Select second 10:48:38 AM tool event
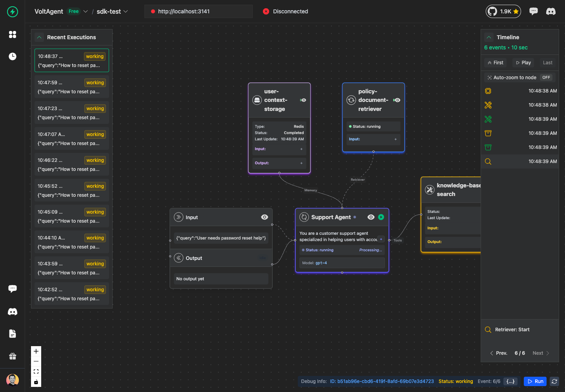The height and width of the screenshot is (392, 565). pyautogui.click(x=520, y=105)
